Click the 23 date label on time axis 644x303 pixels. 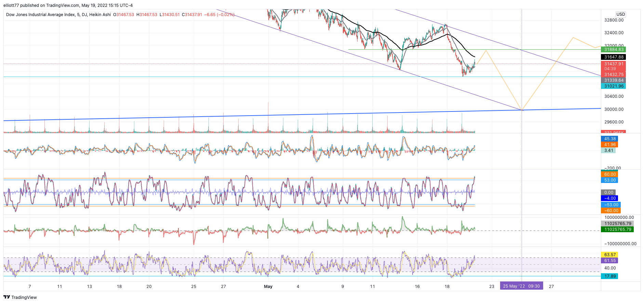492,287
